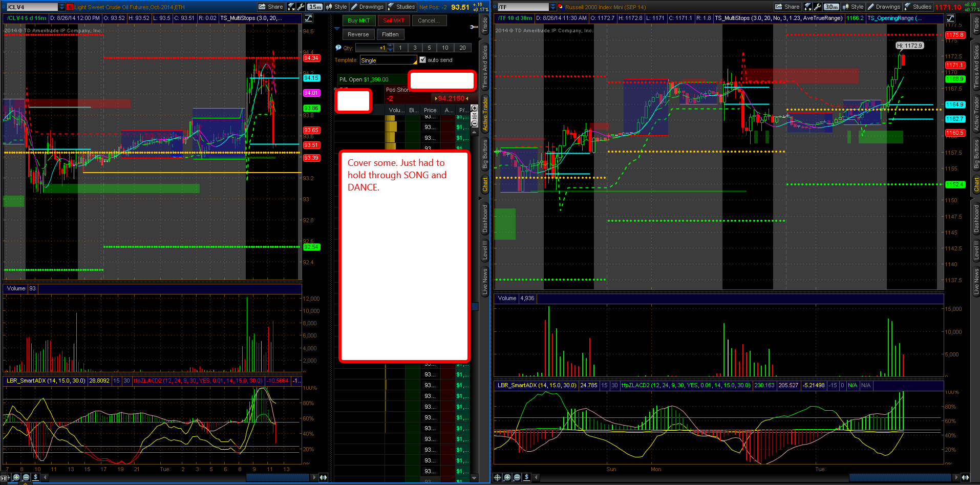
Task: Click the chart mode icon right of TS_OpeningRange header
Action: tap(949, 18)
